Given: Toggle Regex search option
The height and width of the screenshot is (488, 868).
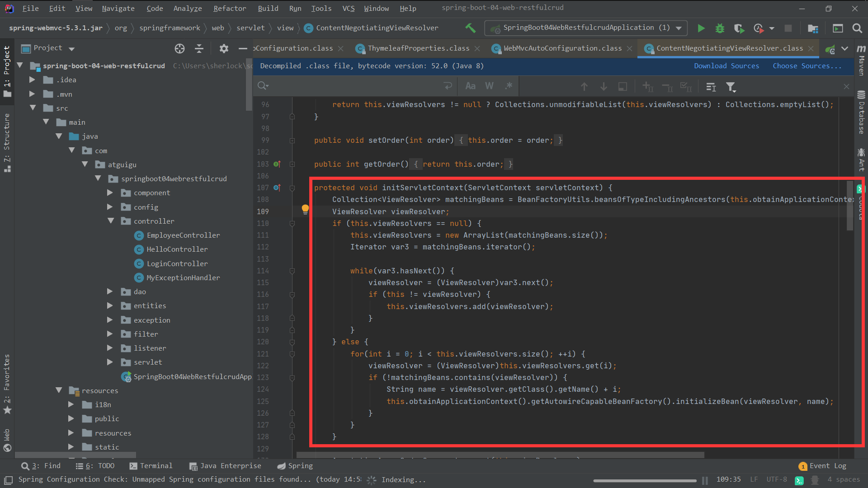Looking at the screenshot, I should pyautogui.click(x=509, y=86).
